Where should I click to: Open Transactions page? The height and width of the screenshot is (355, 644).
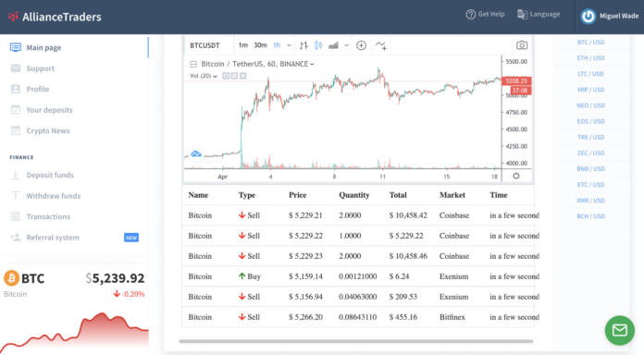48,216
